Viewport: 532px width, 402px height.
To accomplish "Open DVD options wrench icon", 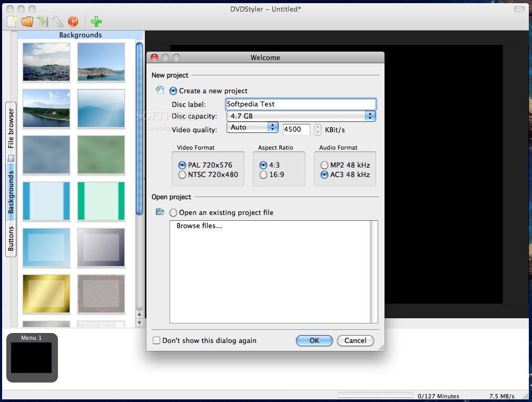I will coord(58,22).
